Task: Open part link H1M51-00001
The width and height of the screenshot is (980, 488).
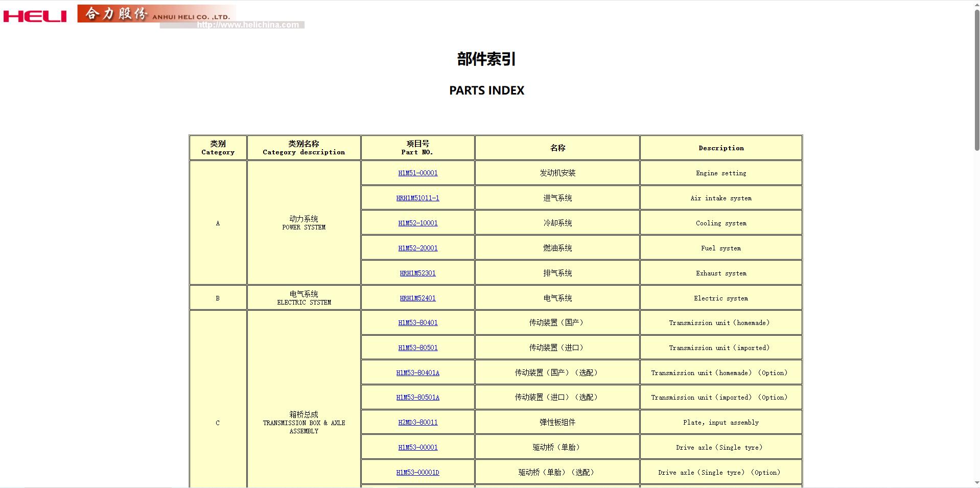Action: pyautogui.click(x=417, y=173)
